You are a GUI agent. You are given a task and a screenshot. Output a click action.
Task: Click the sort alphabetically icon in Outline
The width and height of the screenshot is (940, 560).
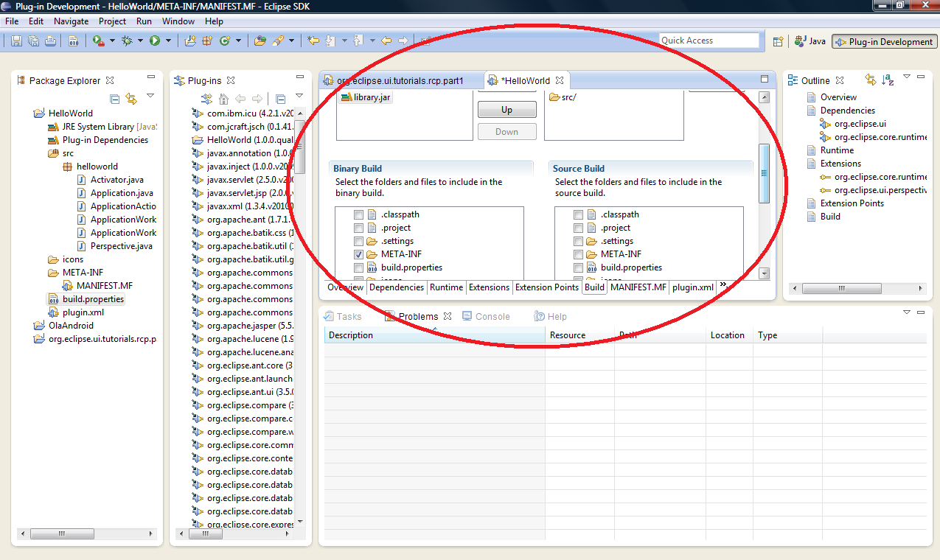888,80
